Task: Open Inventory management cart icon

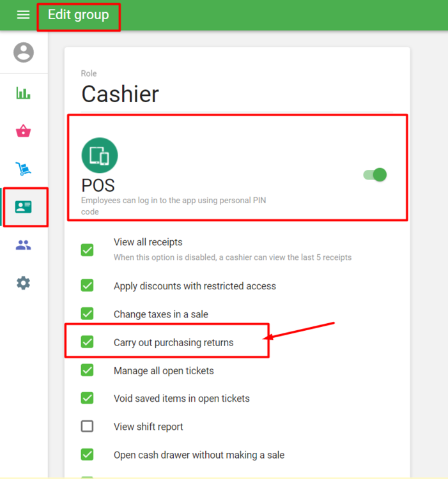Action: tap(24, 169)
